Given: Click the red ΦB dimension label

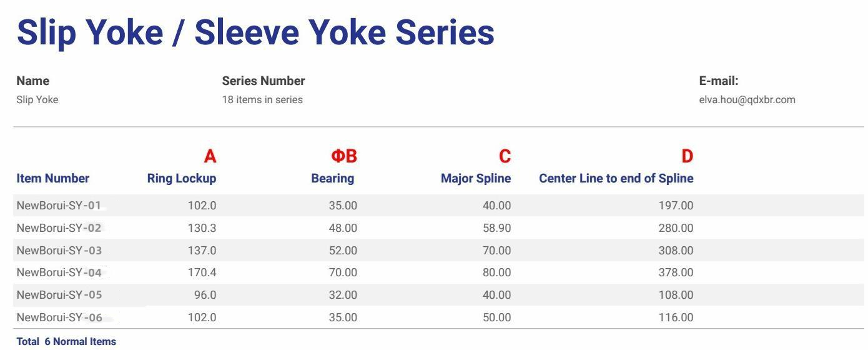Looking at the screenshot, I should pos(343,156).
